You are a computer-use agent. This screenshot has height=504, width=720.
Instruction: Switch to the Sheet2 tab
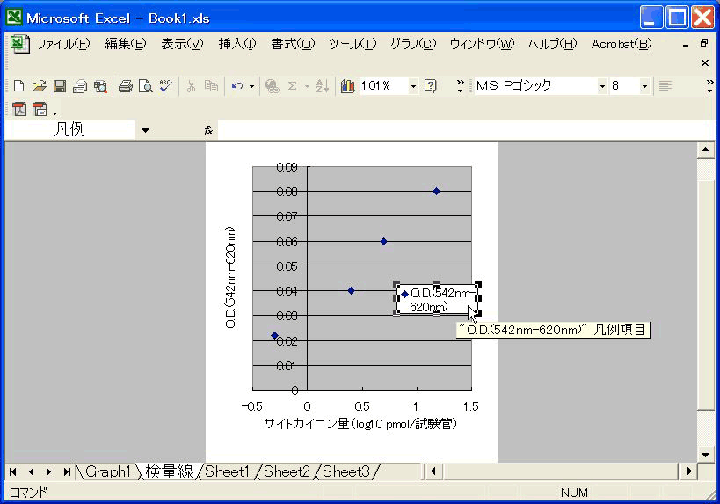[288, 471]
